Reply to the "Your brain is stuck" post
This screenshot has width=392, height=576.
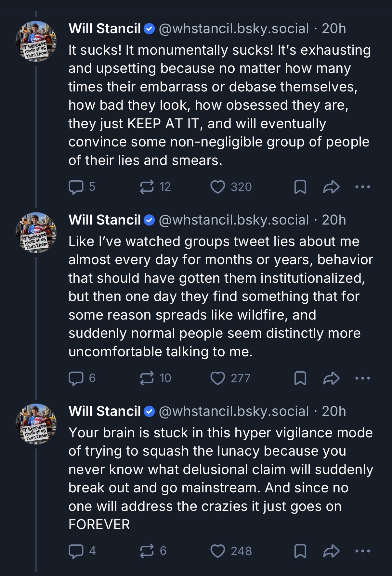[76, 551]
